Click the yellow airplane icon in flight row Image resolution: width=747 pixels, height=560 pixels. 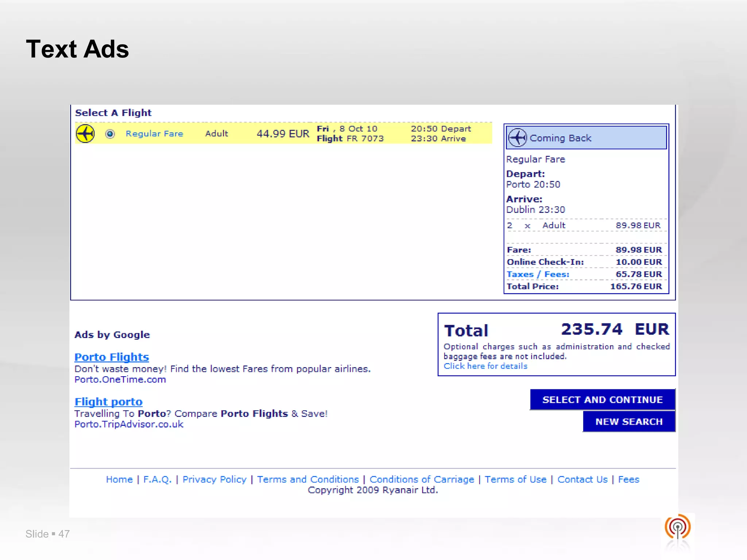[85, 134]
